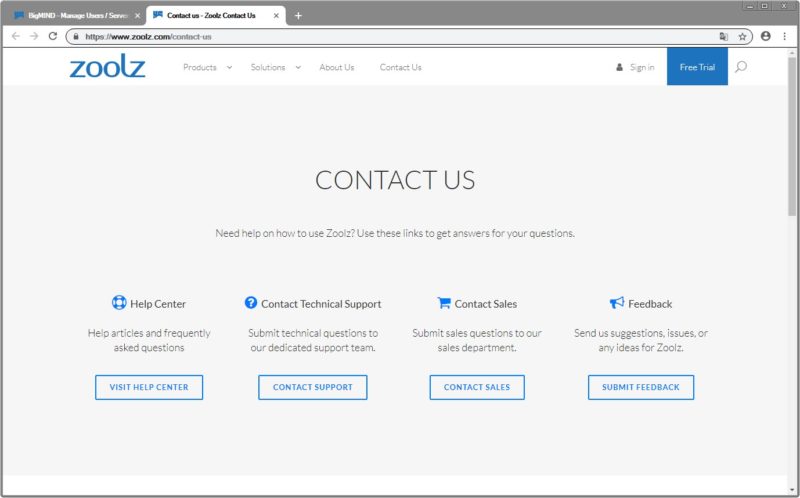This screenshot has height=498, width=800.
Task: Open the website search magnifier icon
Action: click(x=740, y=67)
